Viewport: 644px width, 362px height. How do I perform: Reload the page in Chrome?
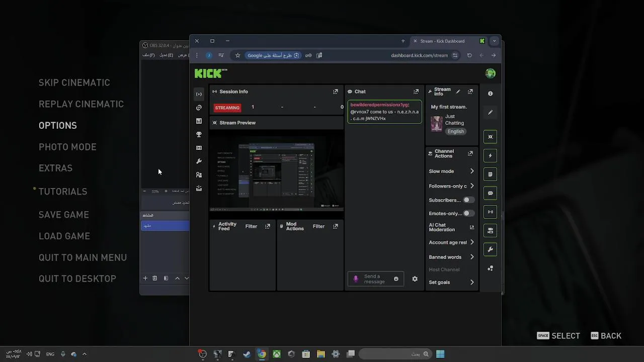tap(469, 55)
